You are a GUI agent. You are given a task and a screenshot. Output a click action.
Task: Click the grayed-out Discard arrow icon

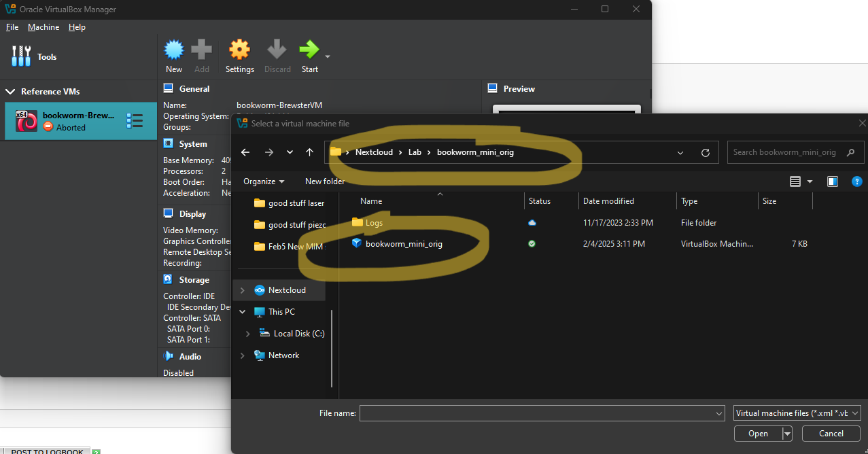pos(277,50)
